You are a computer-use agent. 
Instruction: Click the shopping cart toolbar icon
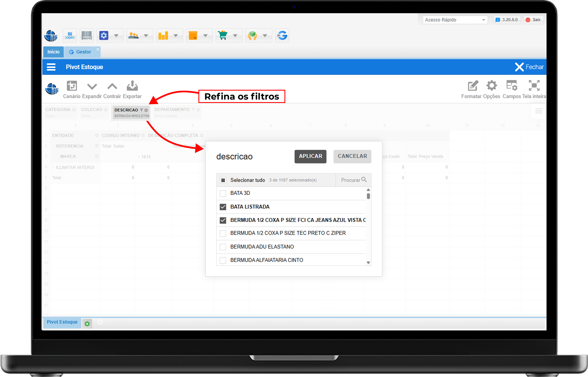(223, 36)
